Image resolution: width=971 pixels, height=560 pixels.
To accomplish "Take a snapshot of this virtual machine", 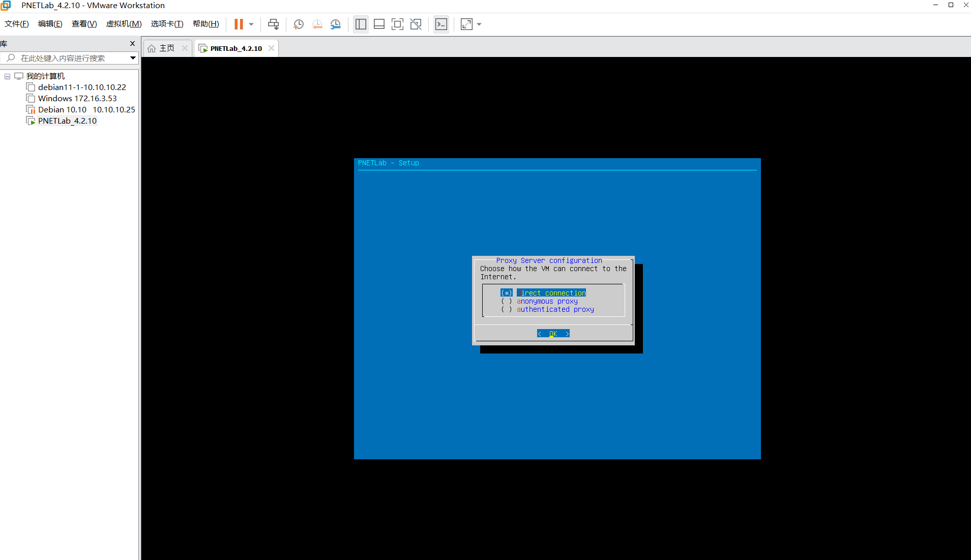I will pyautogui.click(x=299, y=24).
